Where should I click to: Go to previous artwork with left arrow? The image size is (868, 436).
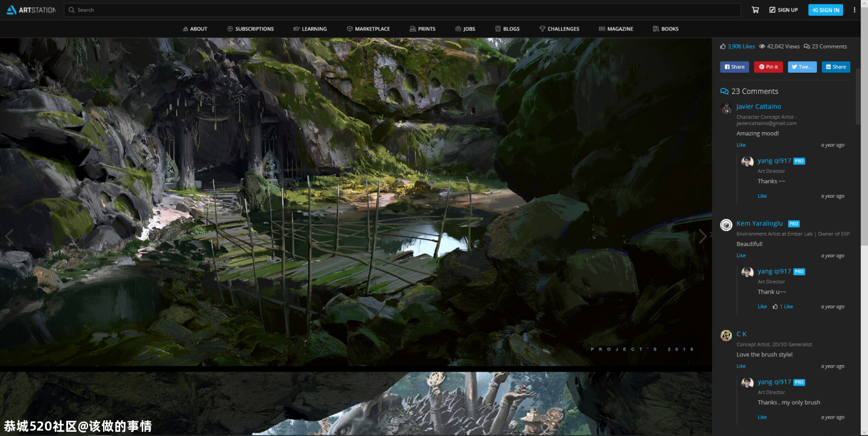(x=9, y=237)
